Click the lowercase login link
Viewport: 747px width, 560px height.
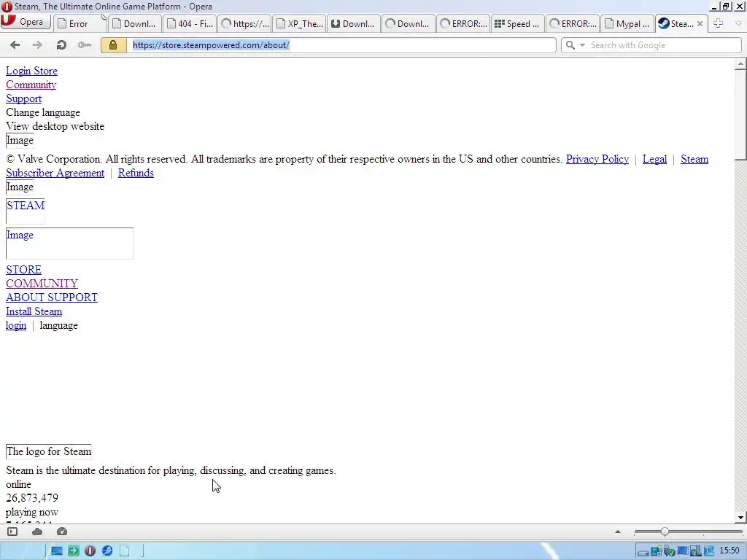coord(16,325)
